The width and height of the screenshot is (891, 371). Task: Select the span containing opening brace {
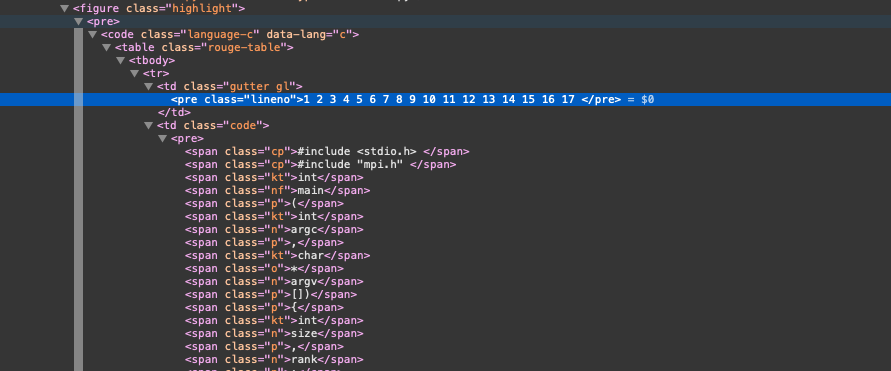click(265, 307)
